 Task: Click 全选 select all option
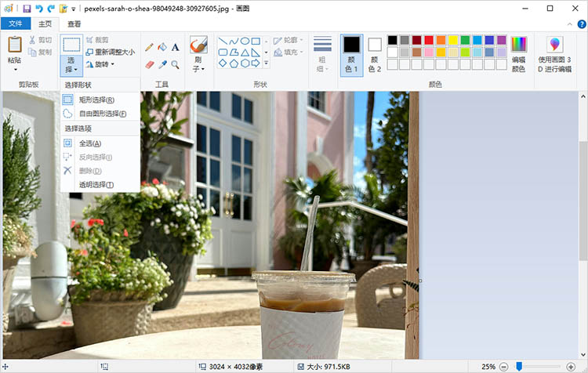pyautogui.click(x=89, y=143)
